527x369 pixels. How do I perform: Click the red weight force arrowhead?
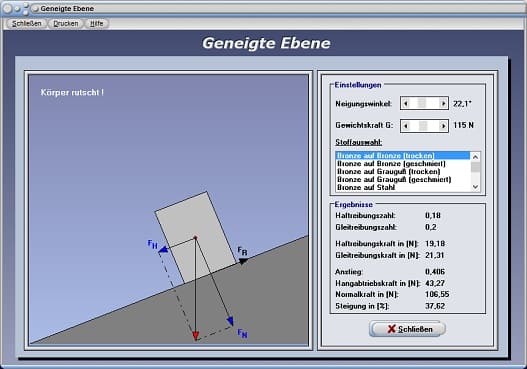(196, 336)
